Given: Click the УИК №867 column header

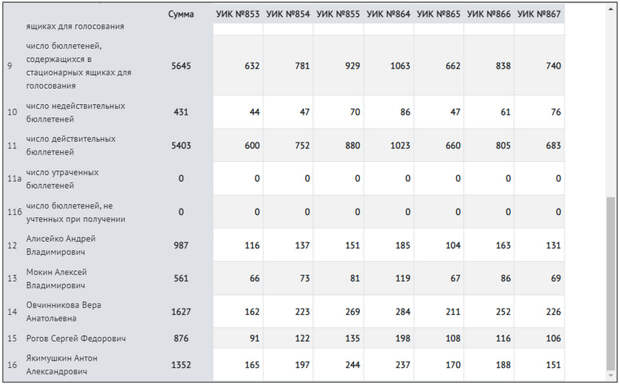Looking at the screenshot, I should pos(539,14).
